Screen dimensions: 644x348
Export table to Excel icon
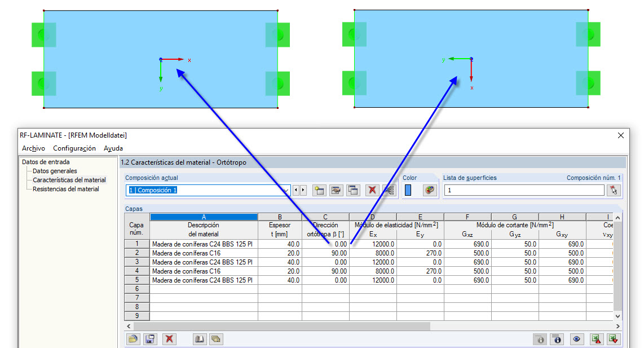(x=596, y=339)
